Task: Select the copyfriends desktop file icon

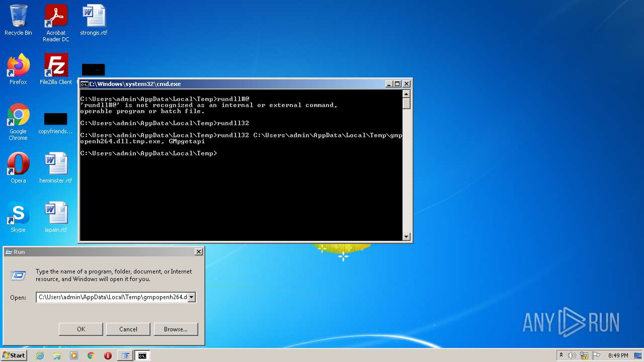Action: click(x=55, y=123)
